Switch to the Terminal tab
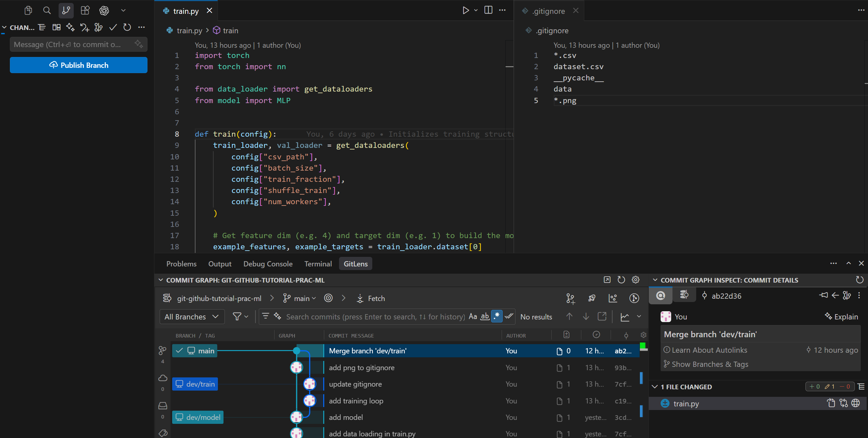868x438 pixels. click(x=318, y=264)
